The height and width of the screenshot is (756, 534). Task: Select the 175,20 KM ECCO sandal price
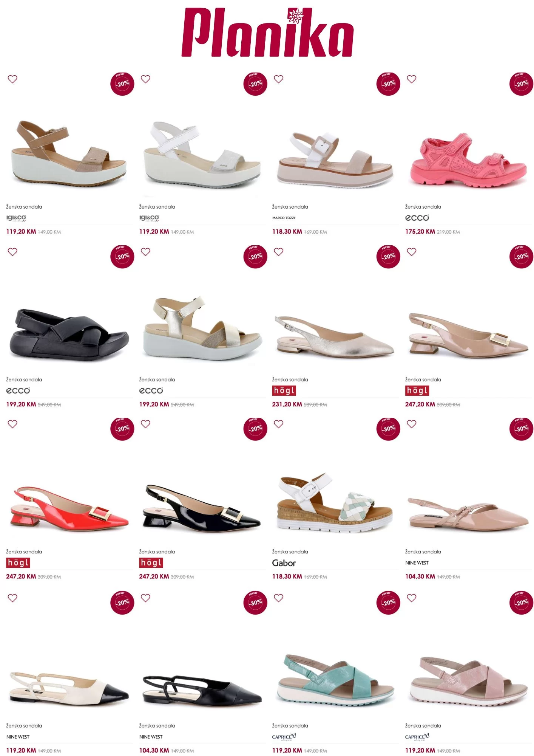pos(420,231)
